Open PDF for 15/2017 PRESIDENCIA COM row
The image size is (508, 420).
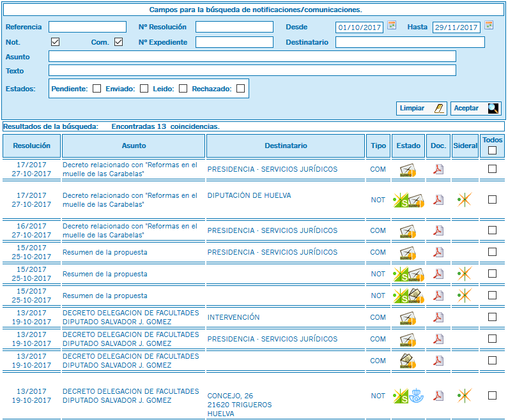tap(438, 252)
